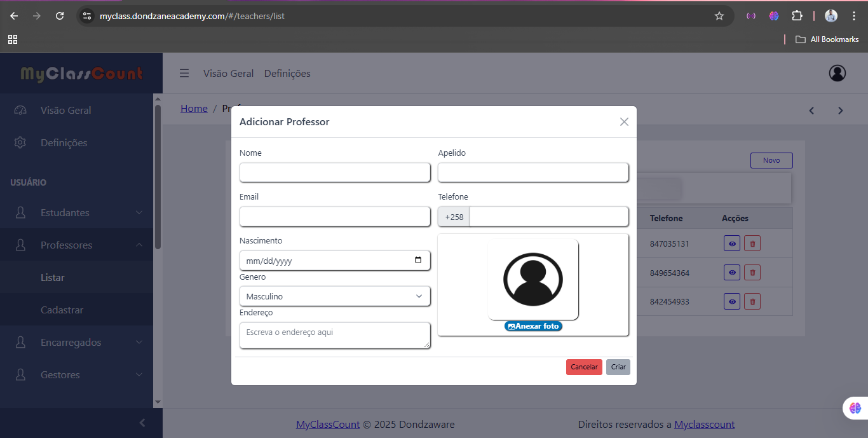Collapse sidebar using bottom arrow
Screen dimensions: 868x438
tap(142, 423)
